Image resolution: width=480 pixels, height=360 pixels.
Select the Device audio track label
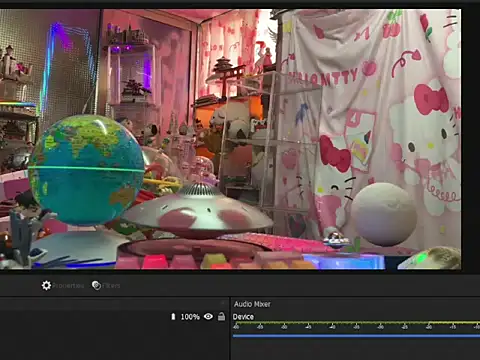[243, 317]
